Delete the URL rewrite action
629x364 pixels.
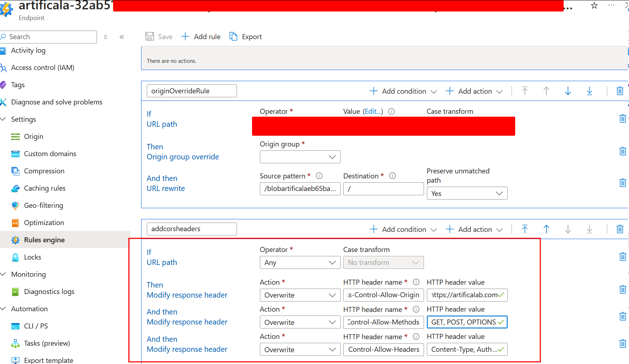tap(623, 183)
